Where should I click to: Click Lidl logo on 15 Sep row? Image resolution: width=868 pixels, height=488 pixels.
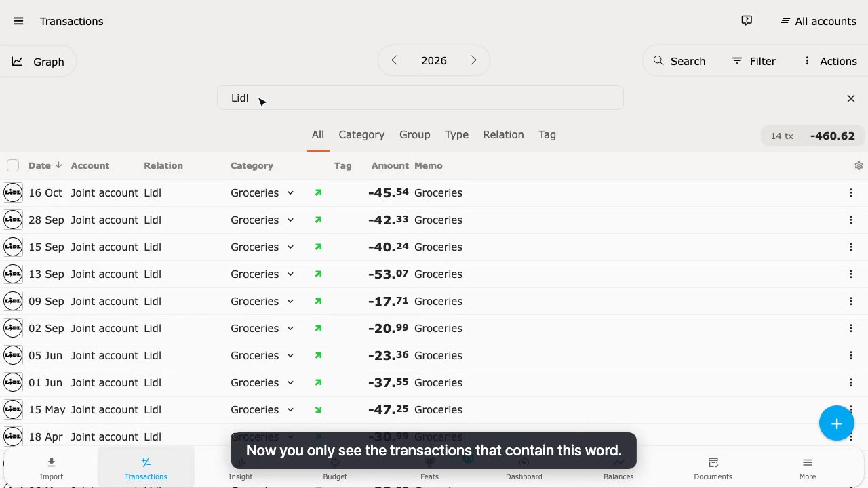[x=13, y=247]
